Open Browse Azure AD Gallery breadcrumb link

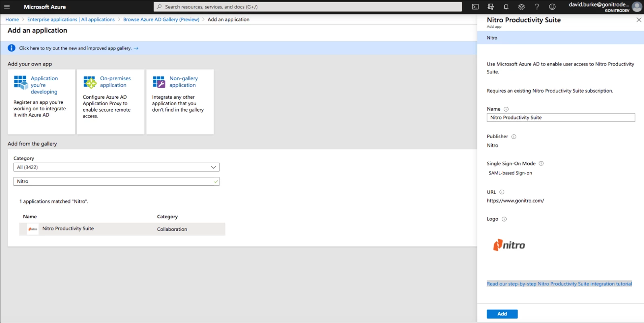(x=161, y=19)
